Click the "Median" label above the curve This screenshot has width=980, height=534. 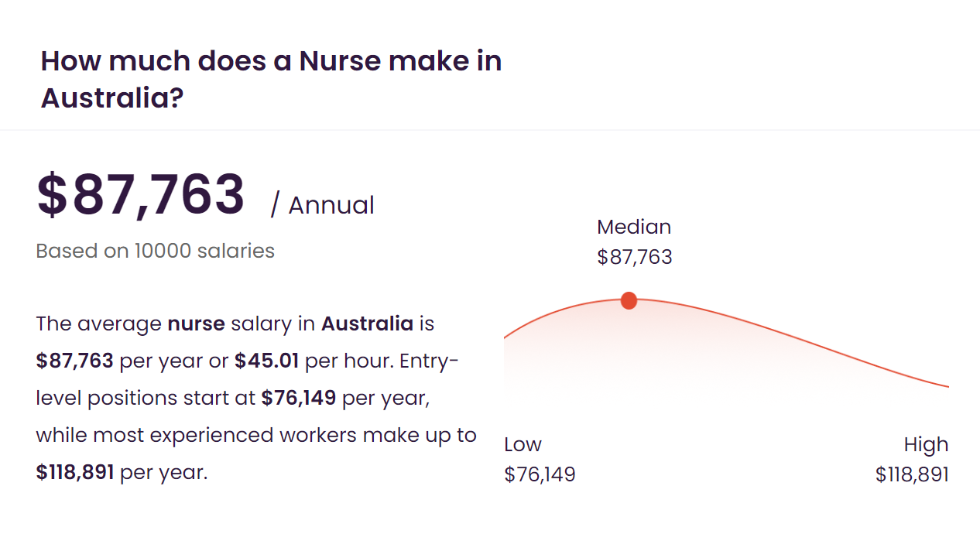point(634,227)
